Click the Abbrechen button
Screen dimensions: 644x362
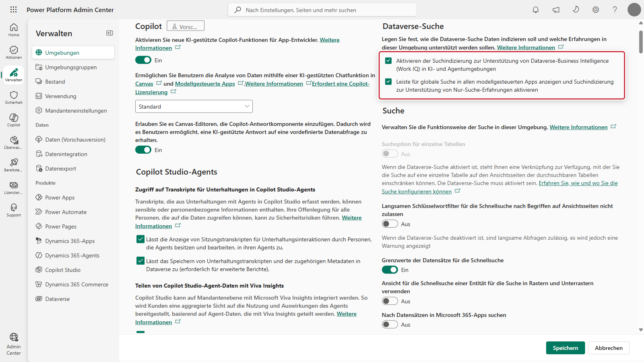click(x=609, y=348)
